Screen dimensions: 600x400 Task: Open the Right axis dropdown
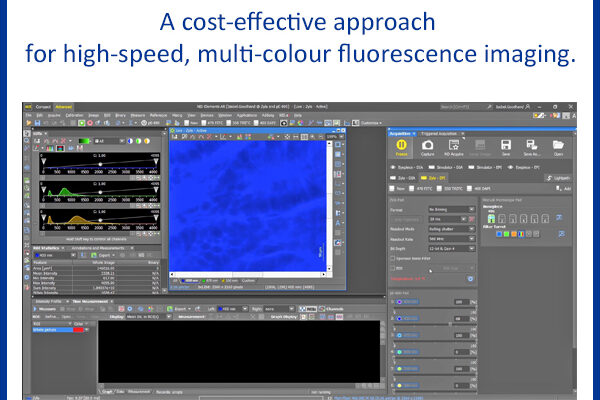[x=279, y=309]
